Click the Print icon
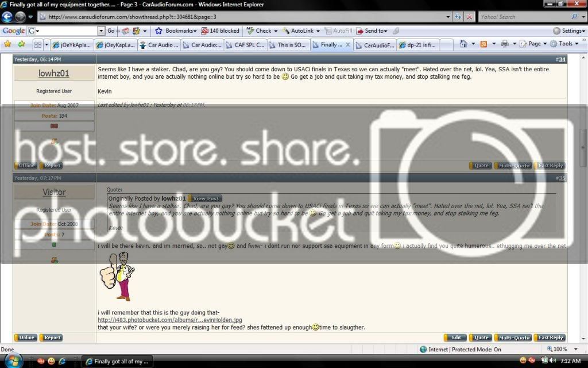This screenshot has width=588, height=368. (x=505, y=44)
